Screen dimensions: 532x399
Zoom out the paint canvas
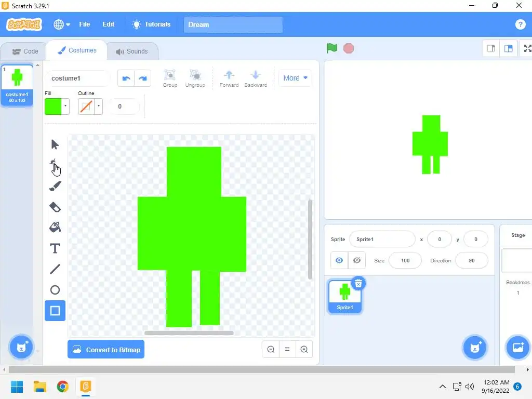pos(271,349)
